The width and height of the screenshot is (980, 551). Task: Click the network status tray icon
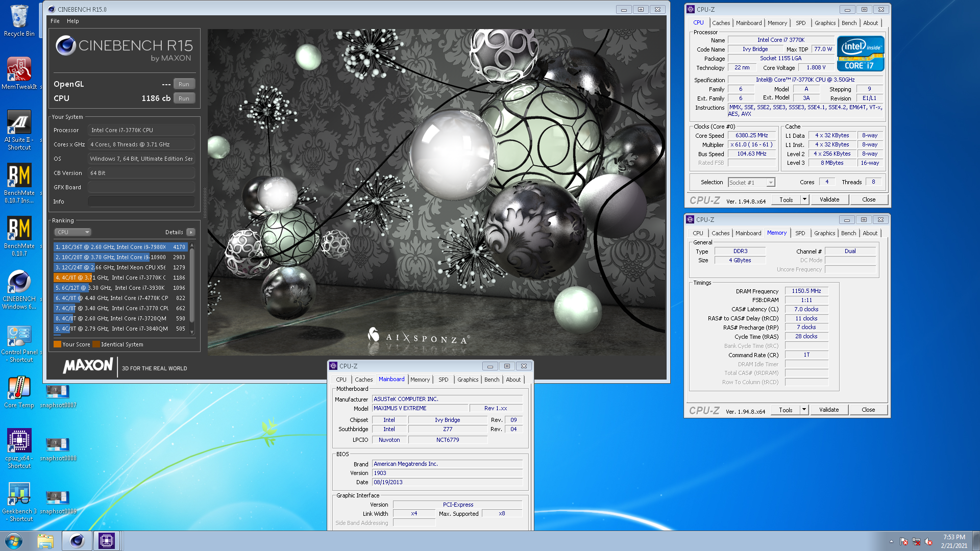pyautogui.click(x=916, y=541)
